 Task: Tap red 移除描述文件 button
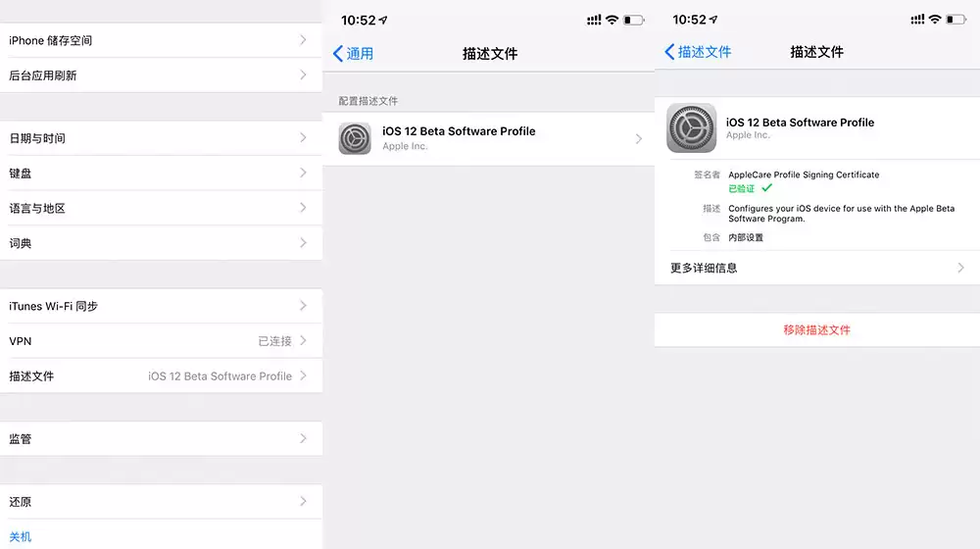817,329
